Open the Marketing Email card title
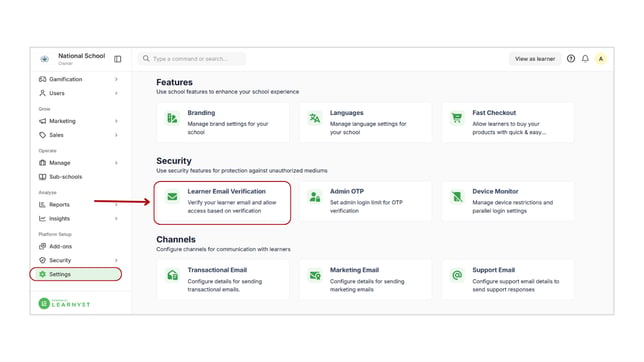 click(354, 270)
